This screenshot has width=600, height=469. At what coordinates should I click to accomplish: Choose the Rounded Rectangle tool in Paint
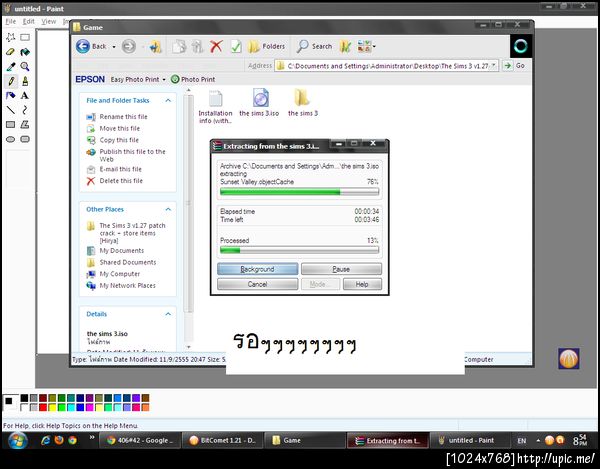pos(25,139)
